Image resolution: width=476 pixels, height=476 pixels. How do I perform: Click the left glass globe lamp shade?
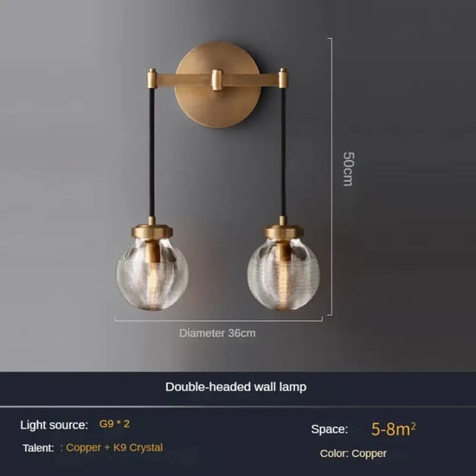(152, 274)
